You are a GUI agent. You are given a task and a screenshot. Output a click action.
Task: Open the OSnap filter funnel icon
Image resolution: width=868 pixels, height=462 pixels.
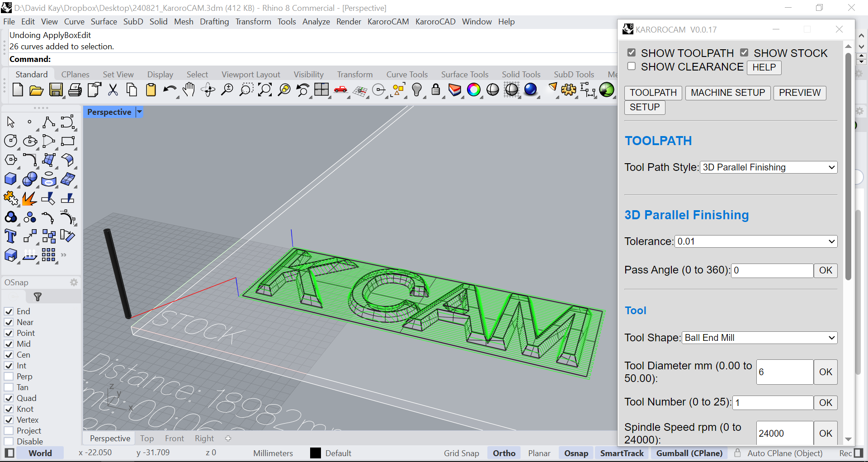(38, 297)
